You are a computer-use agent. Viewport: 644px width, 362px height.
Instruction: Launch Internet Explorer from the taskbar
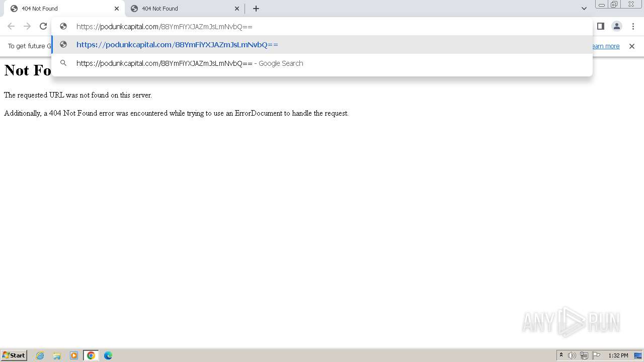pos(40,355)
